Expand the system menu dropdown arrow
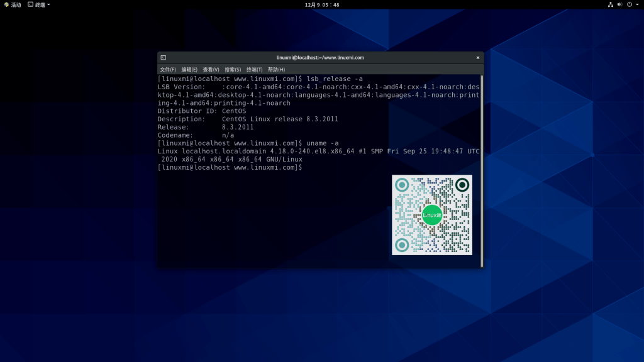644x362 pixels. (637, 5)
